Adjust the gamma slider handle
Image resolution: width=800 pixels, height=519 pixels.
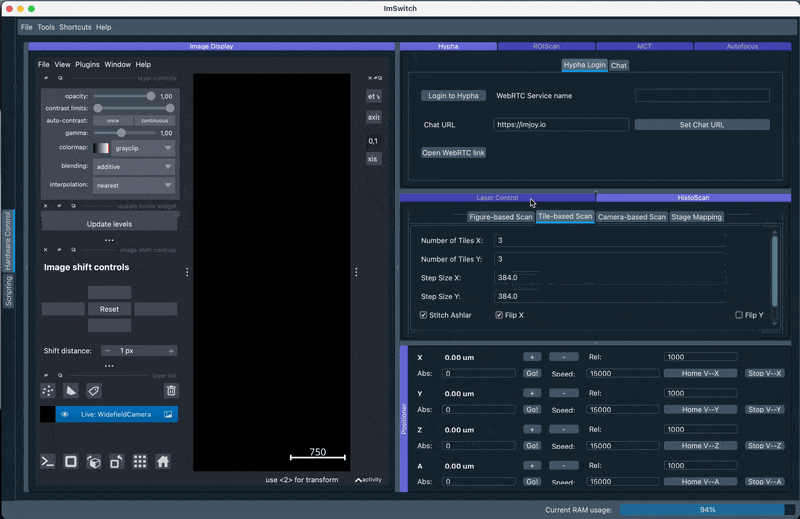click(122, 132)
